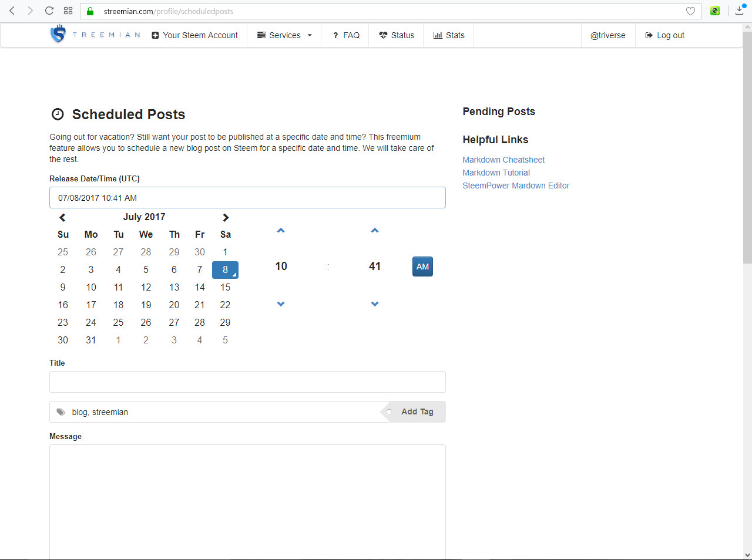Select July 22 in calendar
The image size is (752, 560).
pos(225,305)
